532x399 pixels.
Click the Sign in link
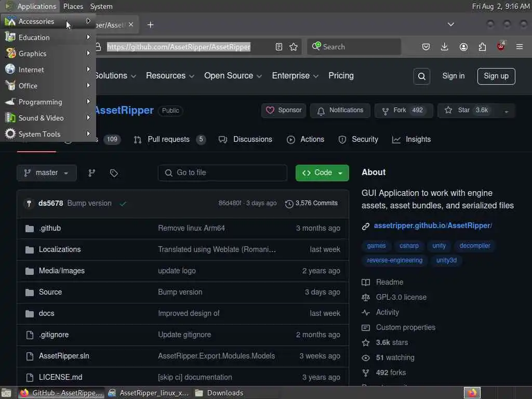(453, 76)
